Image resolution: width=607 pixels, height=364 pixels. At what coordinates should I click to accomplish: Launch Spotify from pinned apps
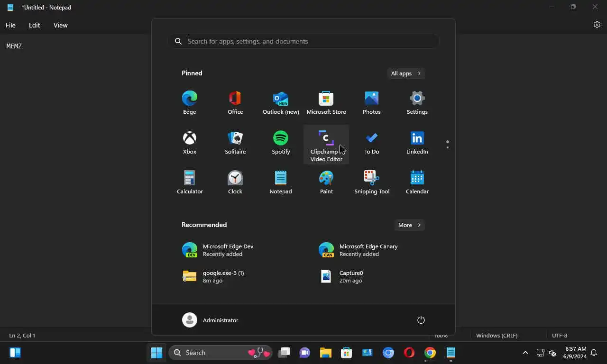pos(281,143)
